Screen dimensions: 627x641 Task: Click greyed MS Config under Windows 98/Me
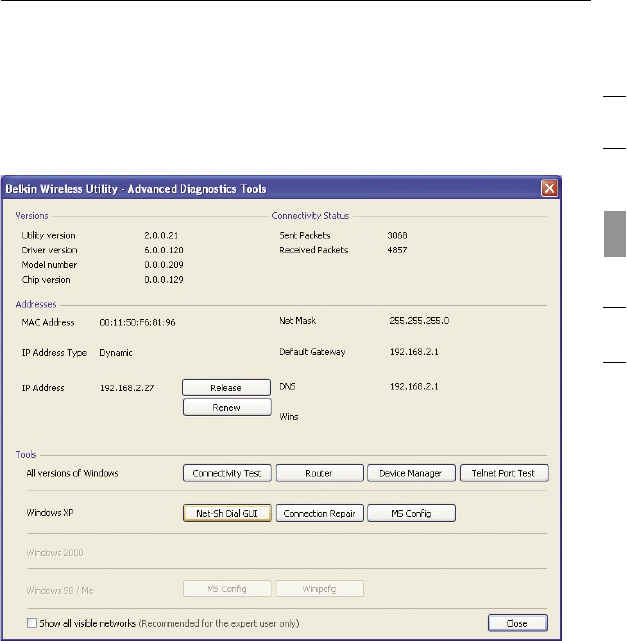[227, 589]
